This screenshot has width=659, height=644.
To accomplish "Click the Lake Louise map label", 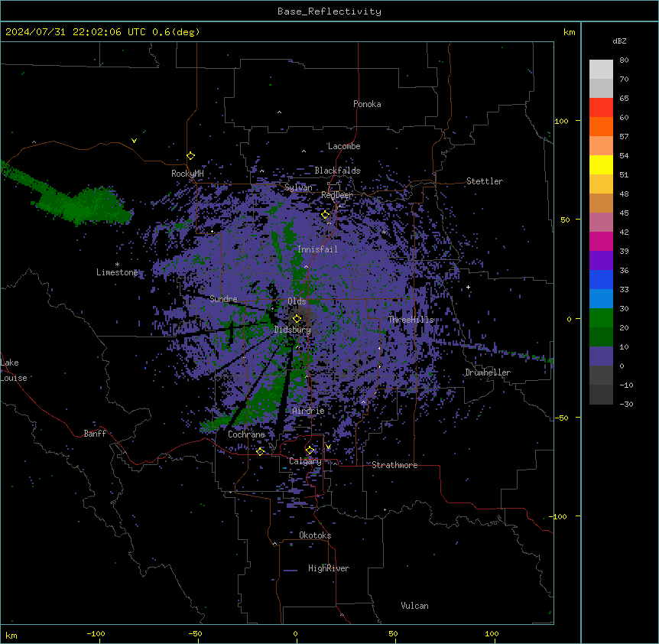I will 12,370.
